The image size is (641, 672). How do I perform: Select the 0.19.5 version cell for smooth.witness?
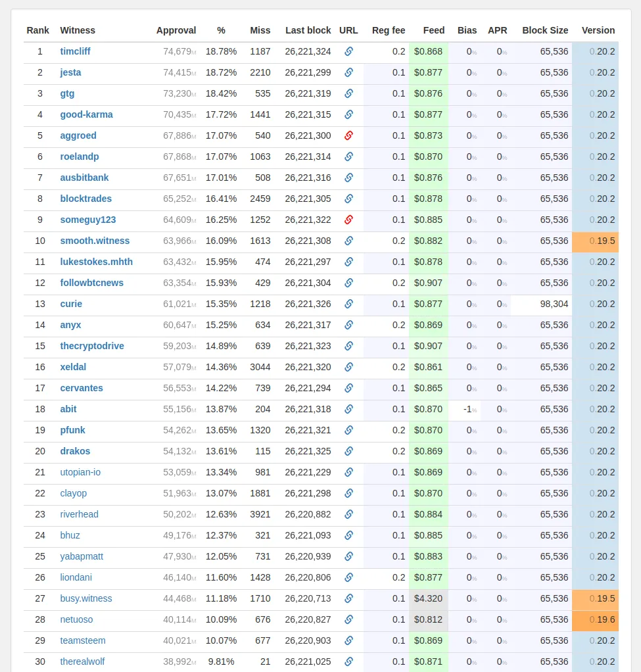click(595, 242)
